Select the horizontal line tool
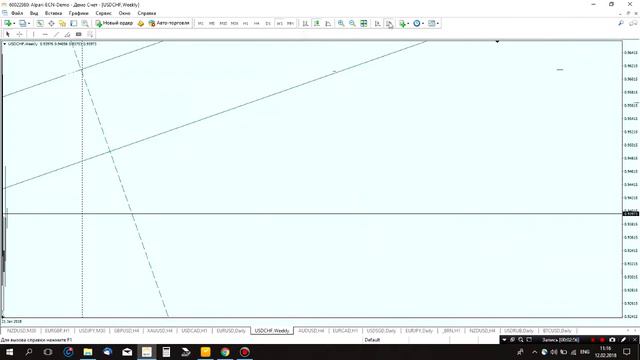The height and width of the screenshot is (360, 640). pos(45,34)
